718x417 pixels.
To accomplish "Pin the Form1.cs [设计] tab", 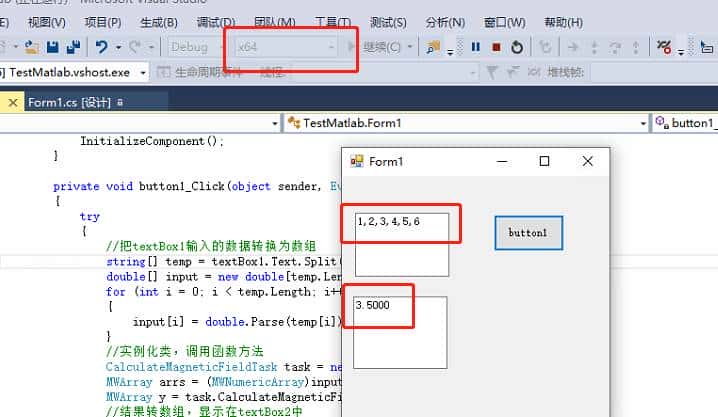I will point(120,103).
